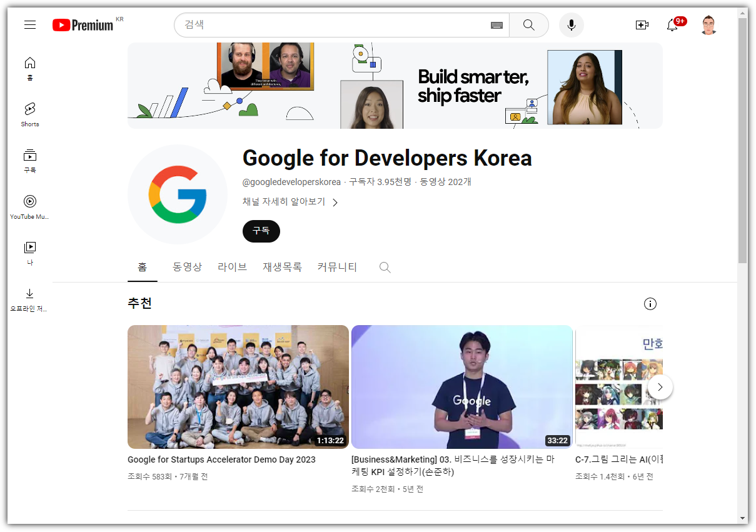Viewport: 756px width, 532px height.
Task: Open the hamburger guide menu
Action: click(x=30, y=25)
